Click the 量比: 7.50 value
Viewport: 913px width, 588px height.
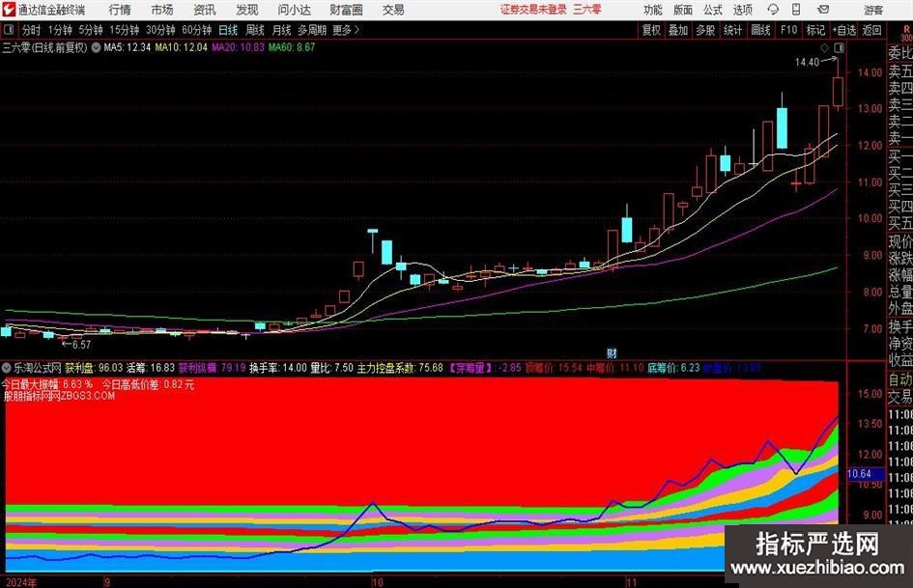[x=332, y=368]
